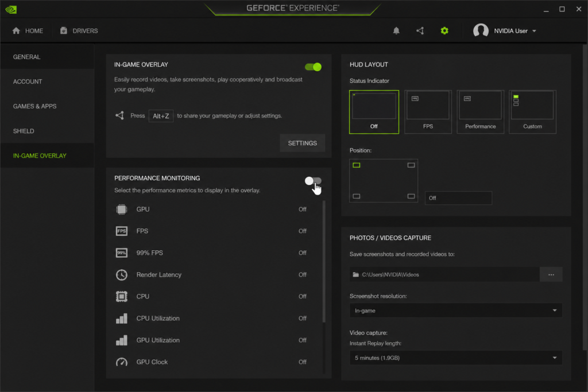Click the overlay SETTINGS button

(302, 143)
